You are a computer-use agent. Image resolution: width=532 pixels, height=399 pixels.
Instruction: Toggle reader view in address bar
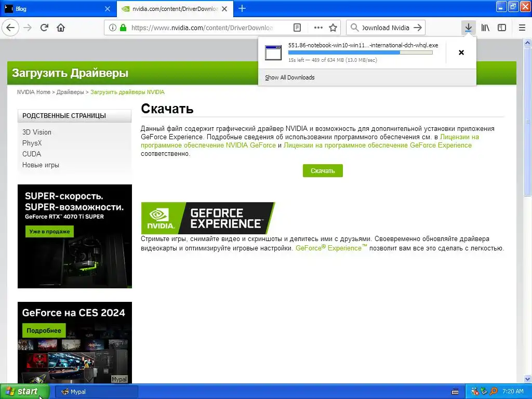(297, 28)
